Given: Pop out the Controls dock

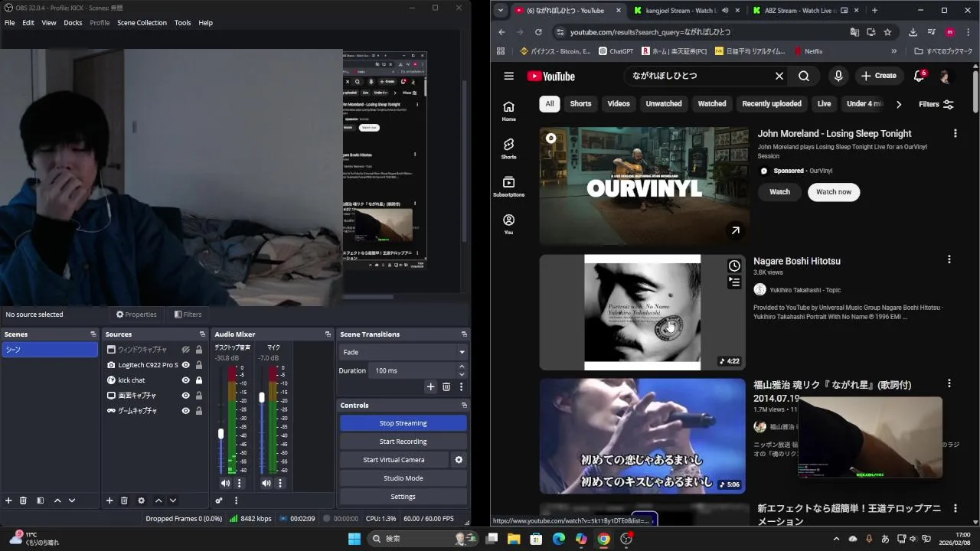Looking at the screenshot, I should click(464, 406).
